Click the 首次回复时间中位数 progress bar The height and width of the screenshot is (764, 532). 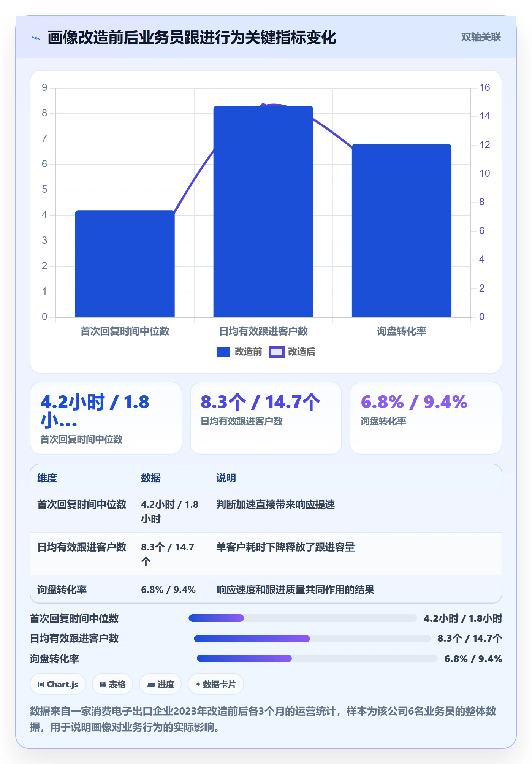point(302,618)
